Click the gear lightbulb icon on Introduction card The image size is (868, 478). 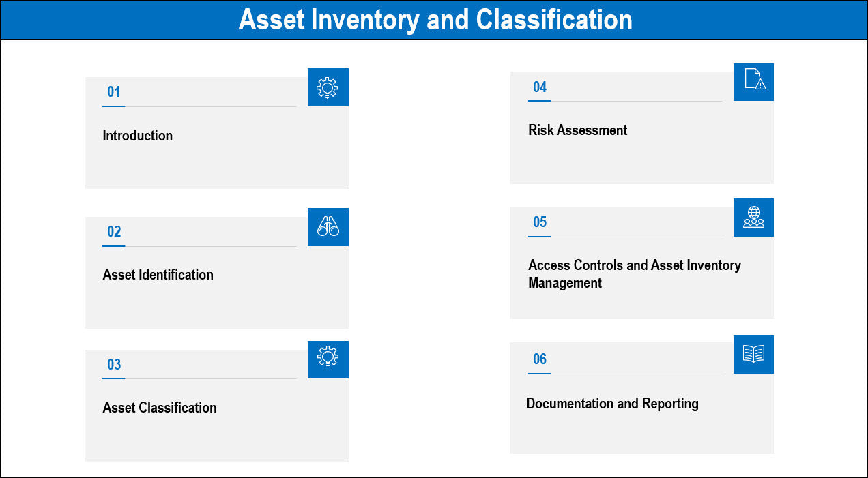coord(328,87)
